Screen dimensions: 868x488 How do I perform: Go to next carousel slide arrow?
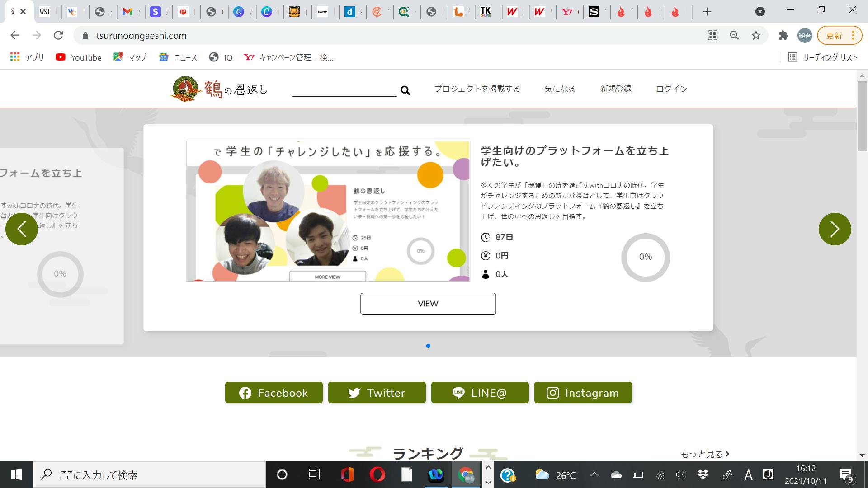click(835, 229)
